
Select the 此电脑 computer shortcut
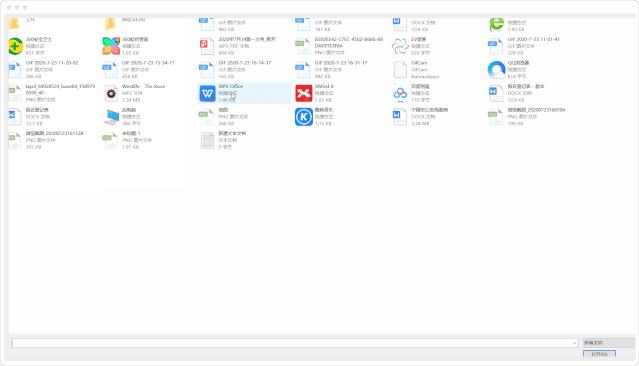(x=111, y=117)
